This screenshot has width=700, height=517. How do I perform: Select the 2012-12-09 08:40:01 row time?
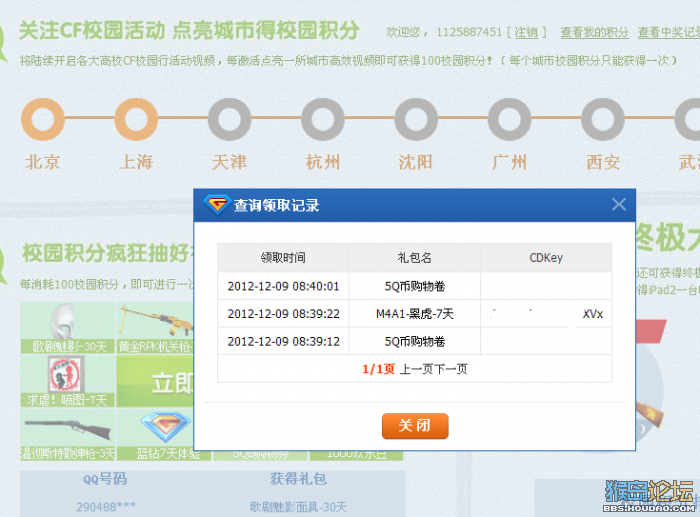tap(283, 286)
